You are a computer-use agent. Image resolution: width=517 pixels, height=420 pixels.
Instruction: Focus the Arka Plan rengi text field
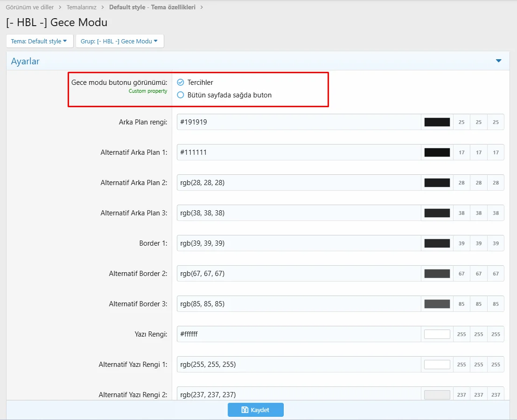tap(299, 122)
